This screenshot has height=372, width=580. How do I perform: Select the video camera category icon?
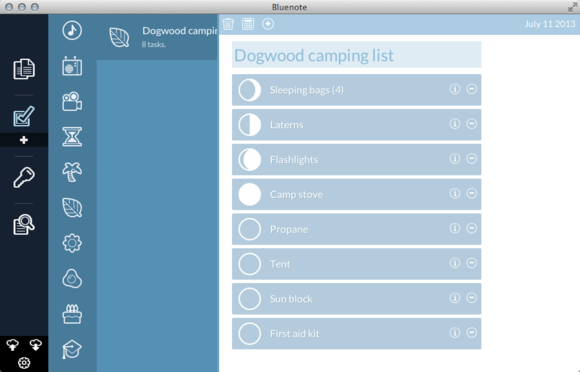[72, 101]
